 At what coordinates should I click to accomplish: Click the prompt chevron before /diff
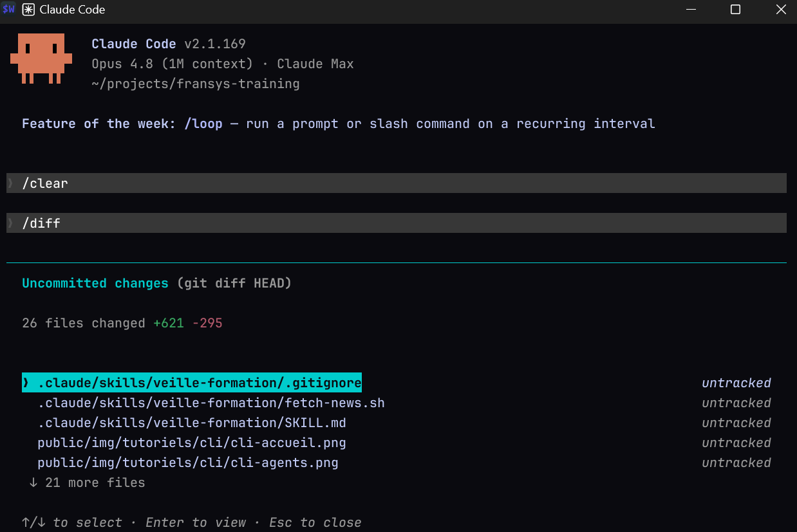tap(10, 223)
